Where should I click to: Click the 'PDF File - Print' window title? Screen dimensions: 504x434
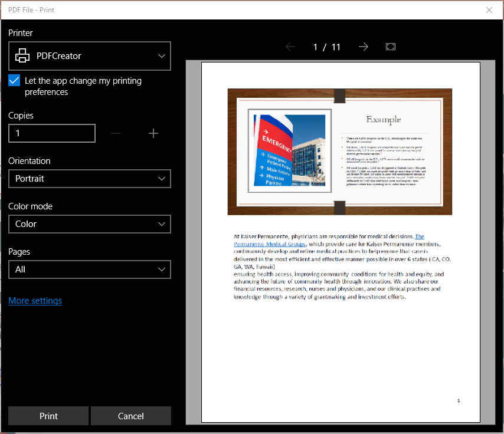click(31, 10)
